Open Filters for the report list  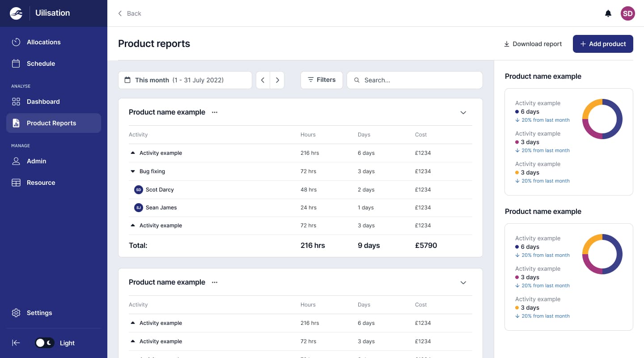[x=322, y=80]
